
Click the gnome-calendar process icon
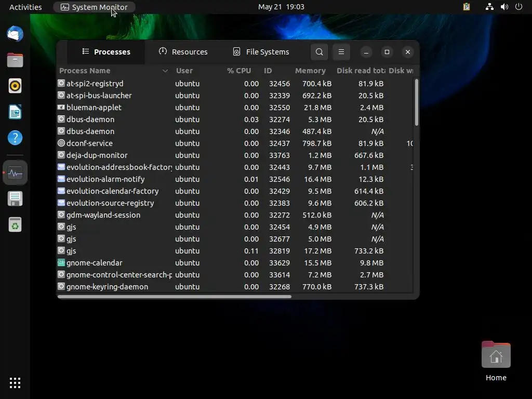coord(61,262)
